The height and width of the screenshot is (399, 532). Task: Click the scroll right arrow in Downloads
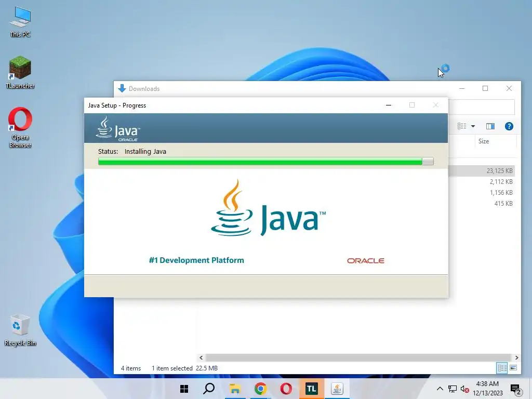click(x=516, y=357)
